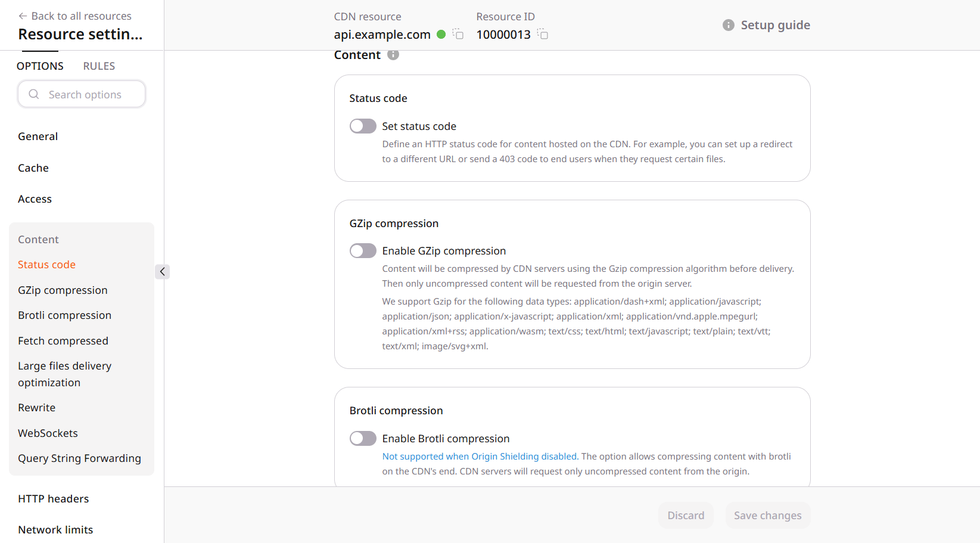This screenshot has height=543, width=980.
Task: Go to Query String Forwarding in sidebar
Action: [79, 458]
